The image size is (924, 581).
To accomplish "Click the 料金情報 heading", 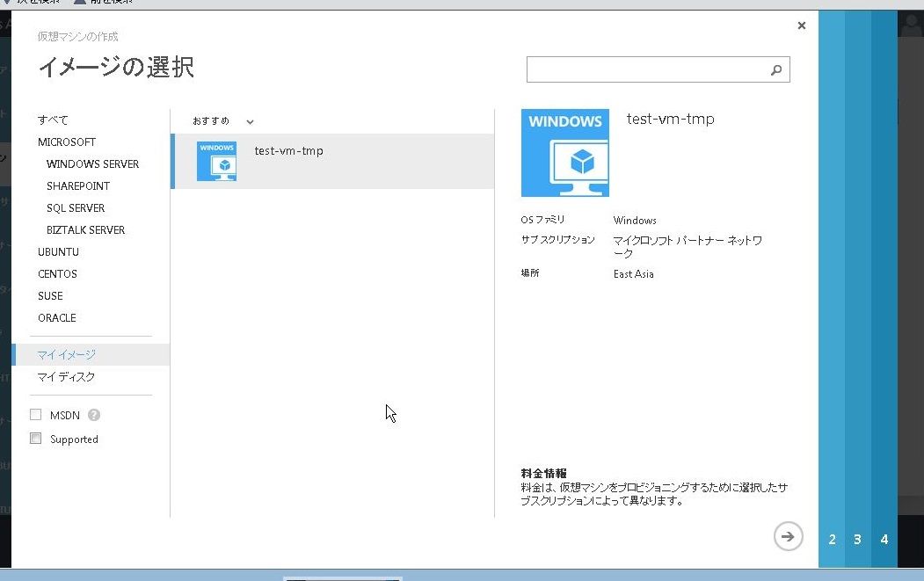I will [543, 473].
